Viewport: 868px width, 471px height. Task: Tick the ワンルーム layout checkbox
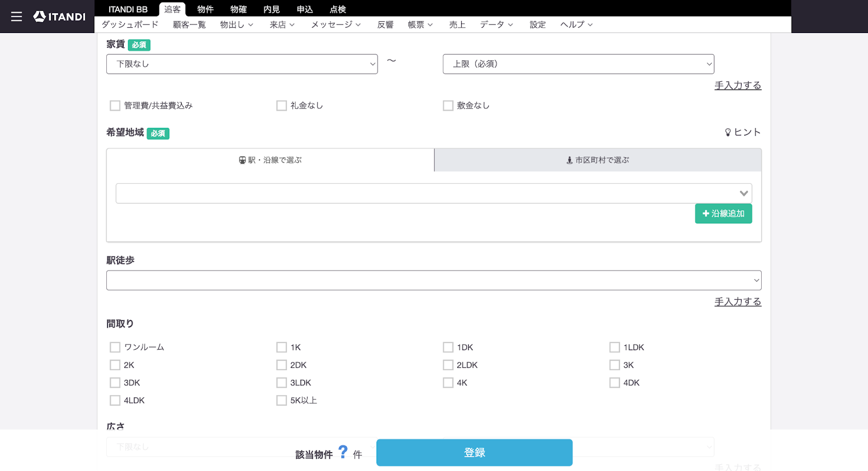115,347
